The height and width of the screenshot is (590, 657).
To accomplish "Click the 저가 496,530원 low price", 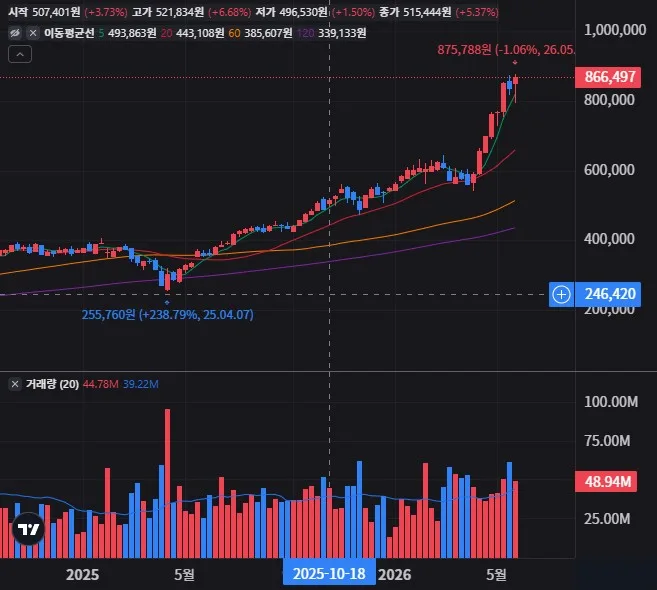I will 292,12.
